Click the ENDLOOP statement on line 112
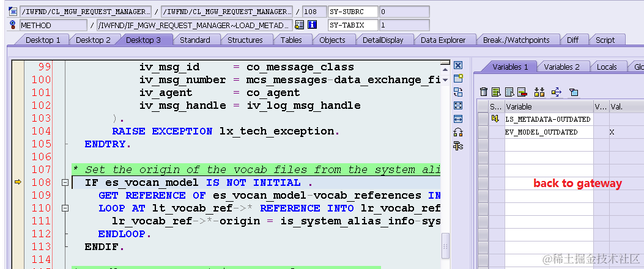Image resolution: width=644 pixels, height=269 pixels. tap(124, 234)
